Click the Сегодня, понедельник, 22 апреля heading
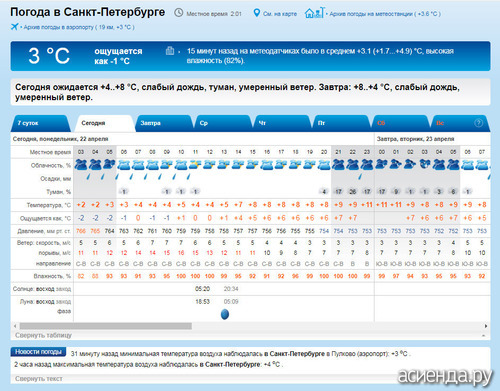This screenshot has height=391, width=500. (x=60, y=139)
